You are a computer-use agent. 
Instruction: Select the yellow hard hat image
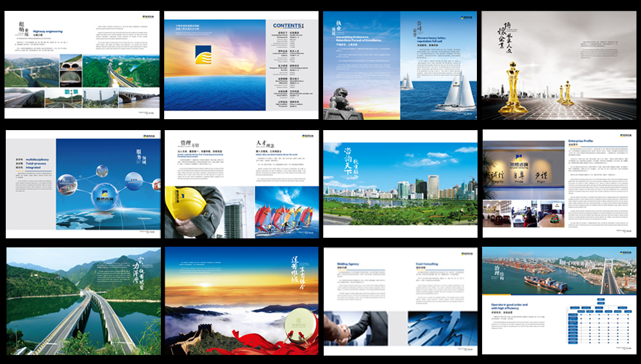pos(186,204)
